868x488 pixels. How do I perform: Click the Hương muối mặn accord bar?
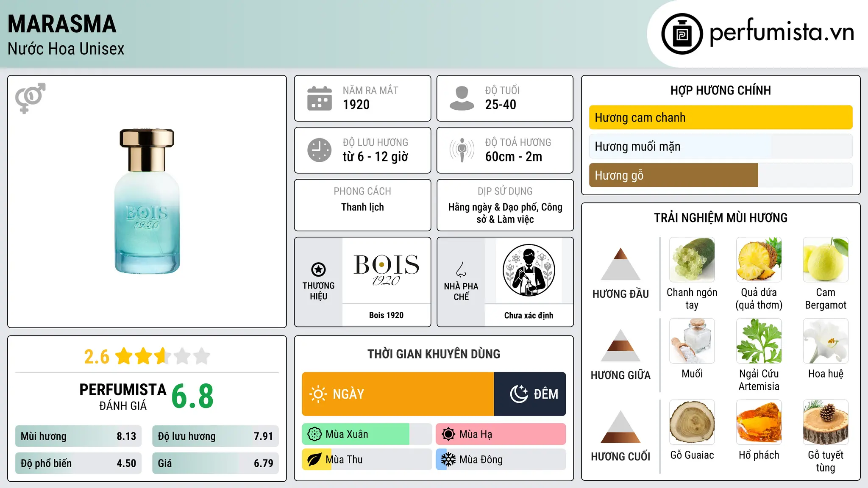(721, 146)
